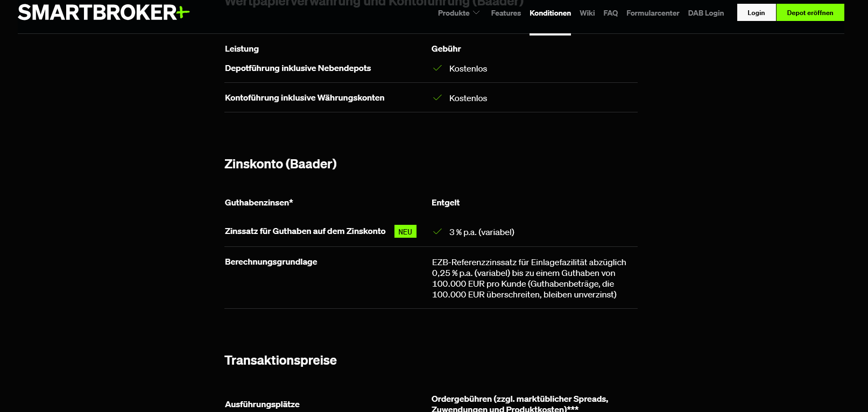Click the Entgelt column header

point(446,203)
